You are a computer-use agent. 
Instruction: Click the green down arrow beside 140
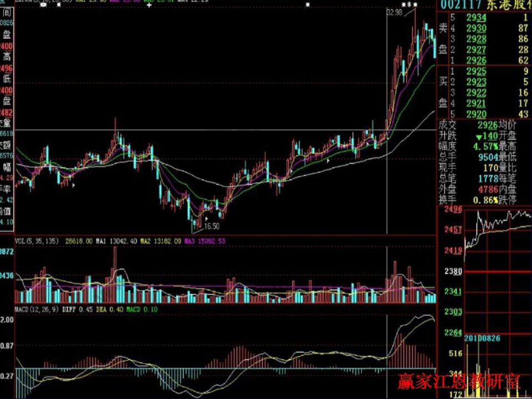click(478, 136)
